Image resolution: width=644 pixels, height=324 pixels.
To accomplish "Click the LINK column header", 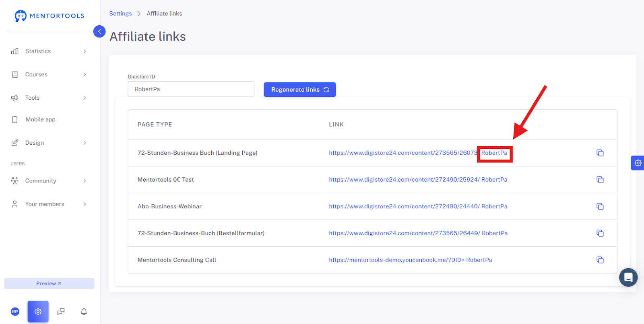I will pos(336,125).
